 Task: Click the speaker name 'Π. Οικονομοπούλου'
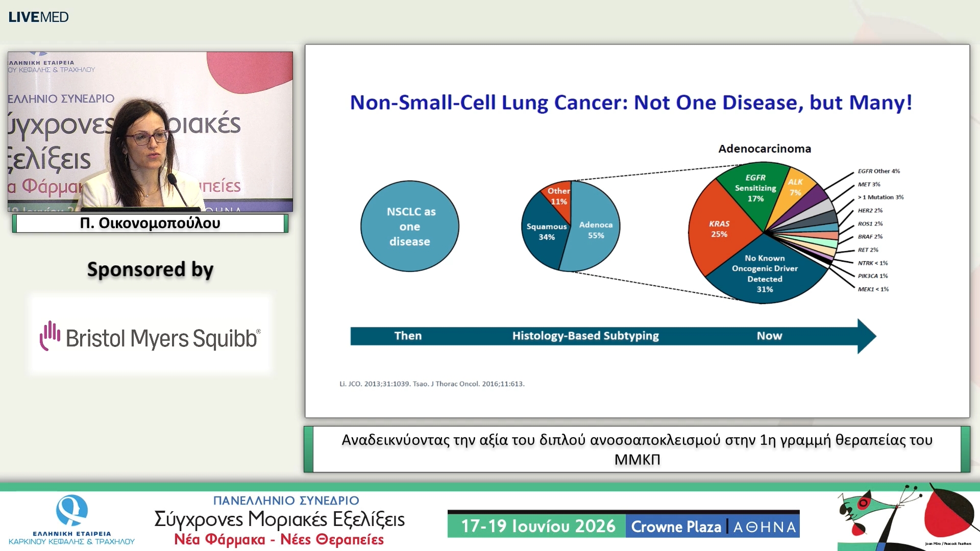click(x=150, y=223)
